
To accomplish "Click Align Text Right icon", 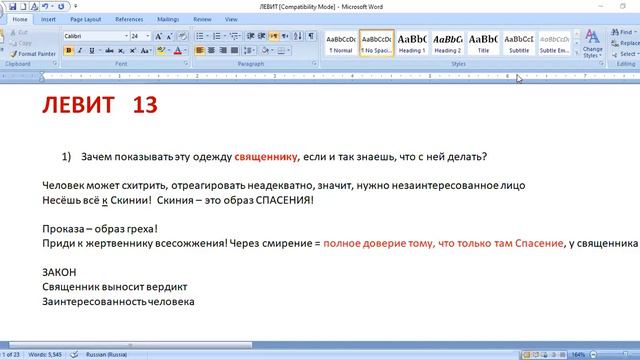I will [x=223, y=51].
